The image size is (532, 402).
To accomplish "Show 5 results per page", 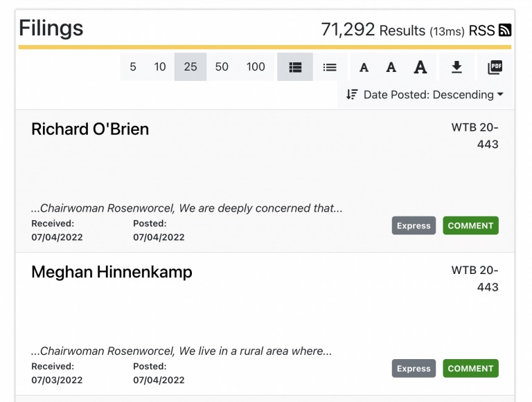I will click(133, 67).
